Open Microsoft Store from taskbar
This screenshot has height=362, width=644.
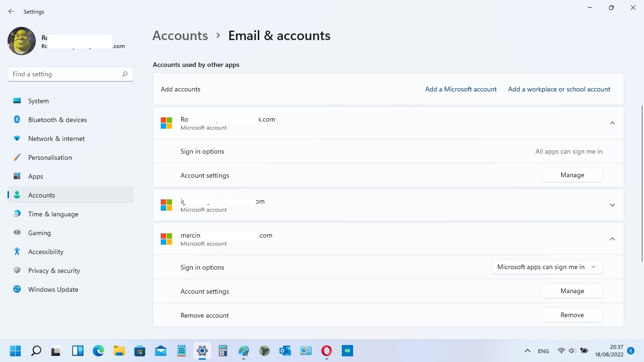click(140, 351)
